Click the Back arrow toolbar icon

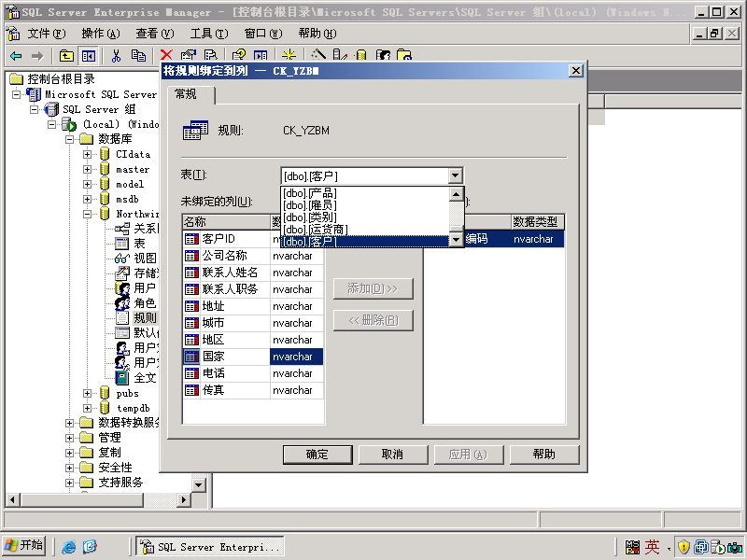coord(16,56)
